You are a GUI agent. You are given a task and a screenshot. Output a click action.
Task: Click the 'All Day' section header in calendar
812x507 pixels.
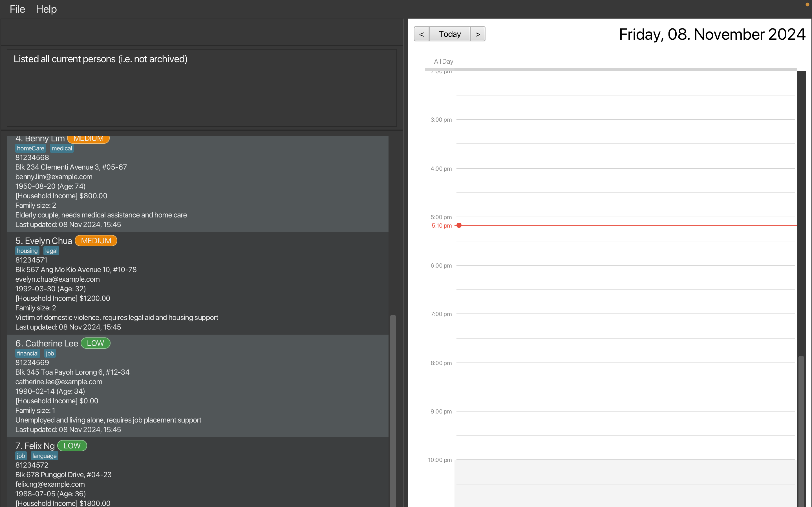click(443, 61)
